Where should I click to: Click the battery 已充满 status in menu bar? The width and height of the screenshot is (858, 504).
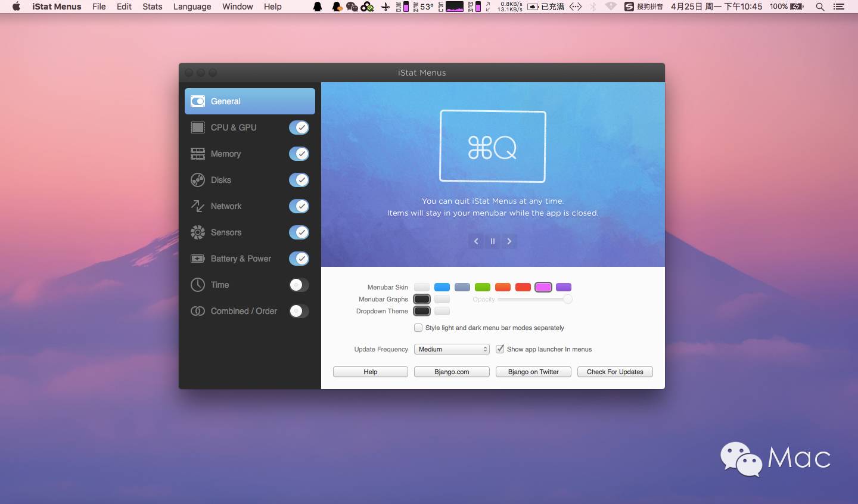pos(546,7)
